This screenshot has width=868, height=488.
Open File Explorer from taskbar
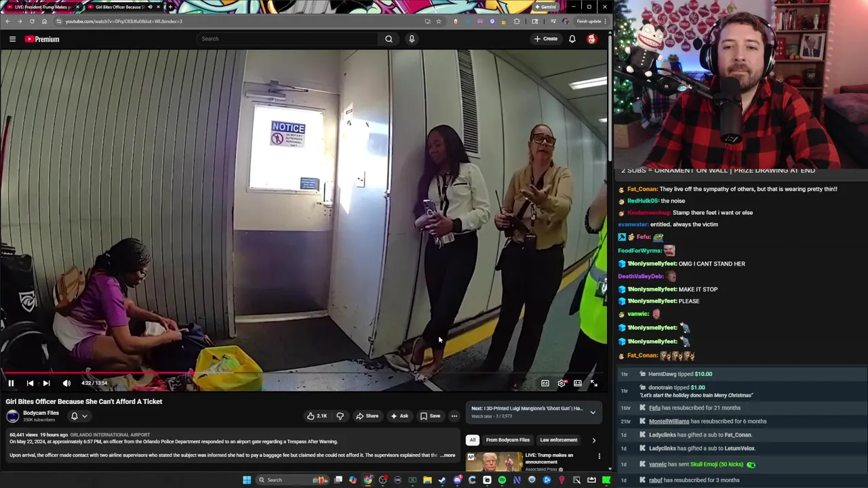[427, 480]
